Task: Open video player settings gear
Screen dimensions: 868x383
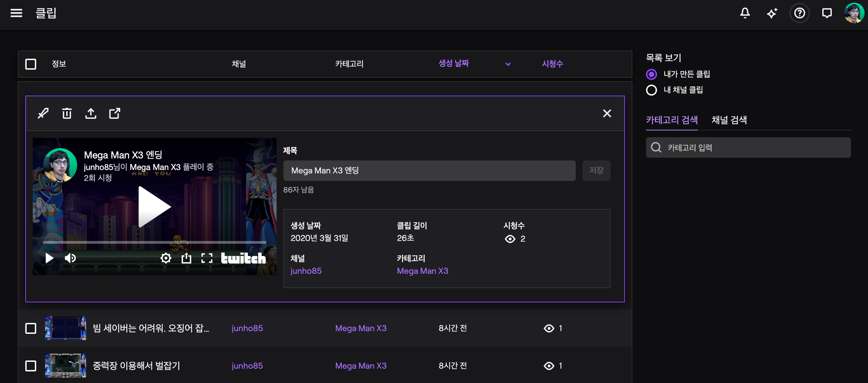Action: [x=166, y=258]
